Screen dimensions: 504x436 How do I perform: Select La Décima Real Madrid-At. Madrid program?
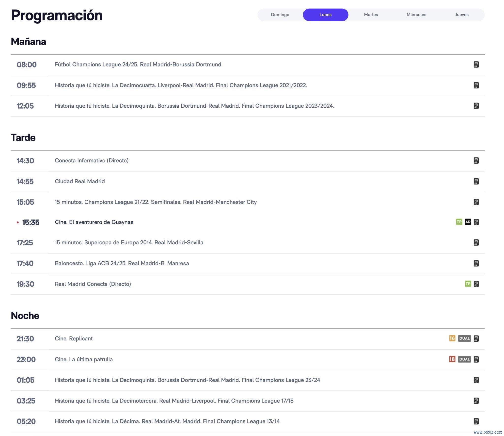(x=167, y=421)
